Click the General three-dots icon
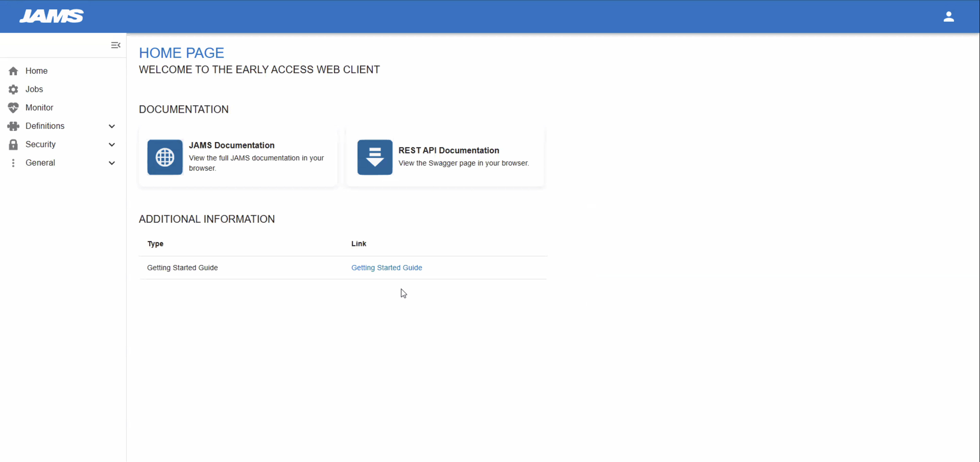Viewport: 980px width, 462px height. pos(13,163)
